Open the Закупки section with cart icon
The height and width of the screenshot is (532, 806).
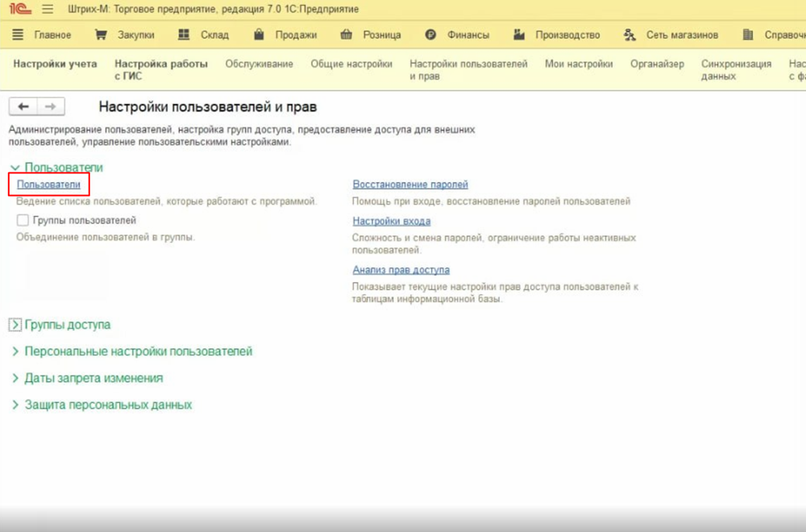coord(101,35)
